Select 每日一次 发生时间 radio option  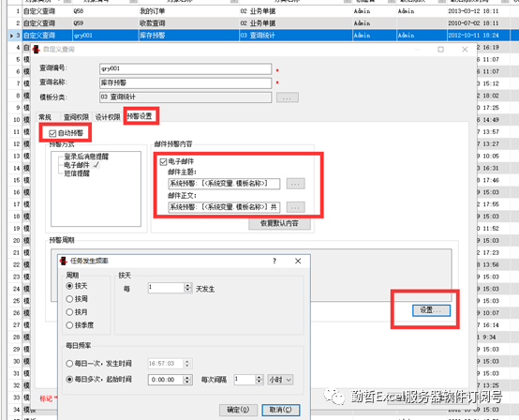(69, 364)
